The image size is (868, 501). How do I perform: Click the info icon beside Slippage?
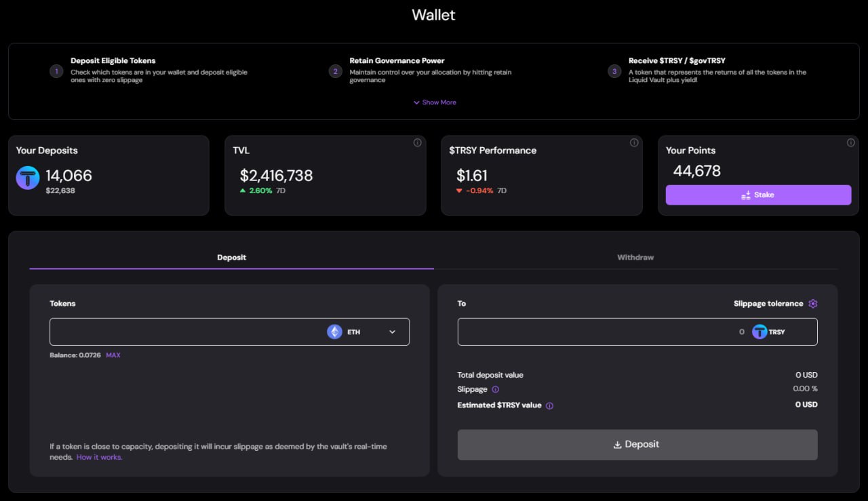pyautogui.click(x=495, y=390)
